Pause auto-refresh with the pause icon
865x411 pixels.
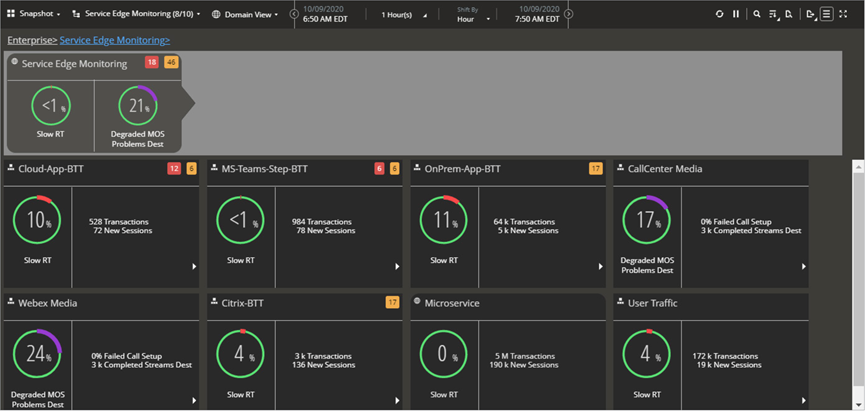point(736,14)
